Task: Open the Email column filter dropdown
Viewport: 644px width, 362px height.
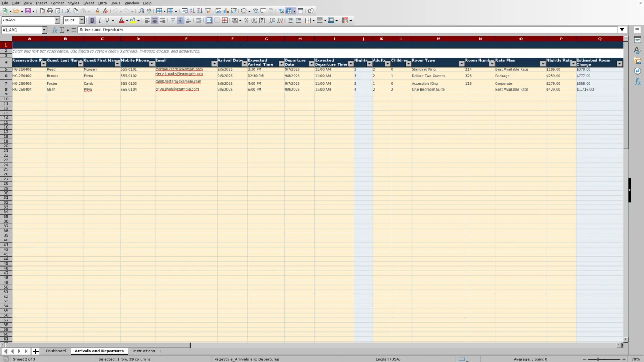Action: click(x=214, y=63)
